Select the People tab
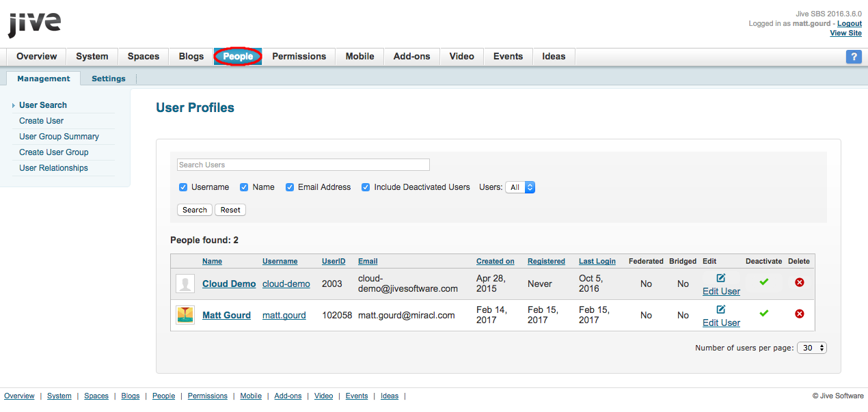 point(238,57)
